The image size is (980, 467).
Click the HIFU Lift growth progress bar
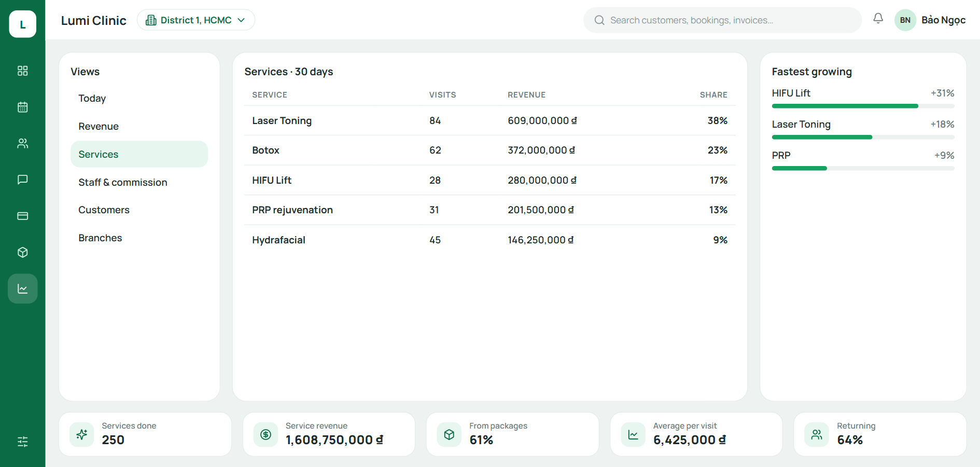pos(863,106)
